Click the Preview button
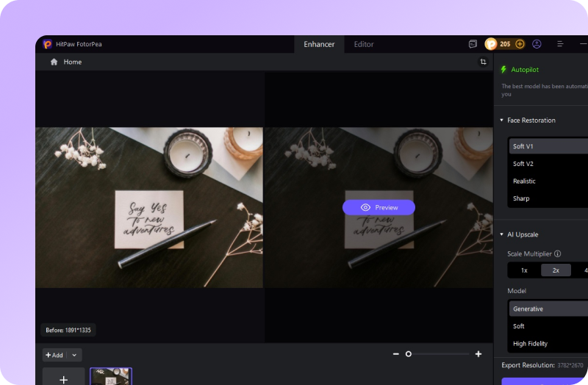 pyautogui.click(x=379, y=207)
